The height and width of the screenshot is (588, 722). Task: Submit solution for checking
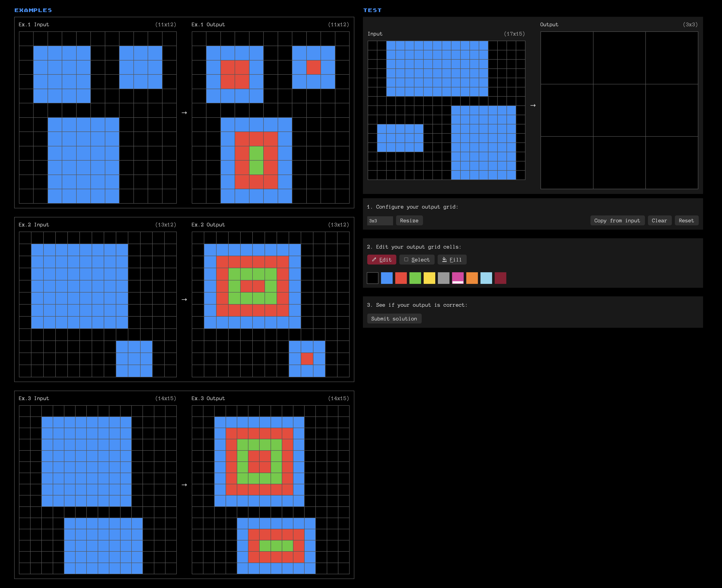[394, 318]
